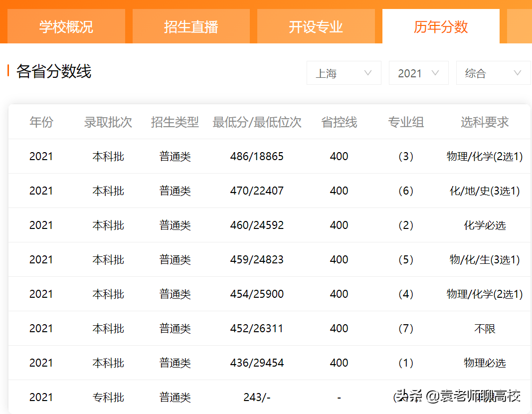Click the chevron arrow next to 上海
Image resolution: width=532 pixels, height=414 pixels.
tap(369, 73)
